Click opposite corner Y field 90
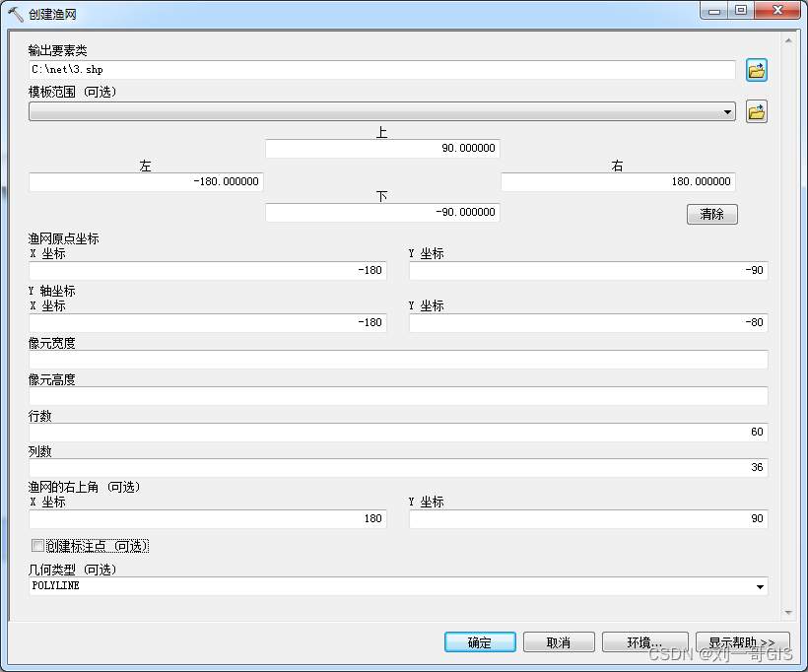Screen dimensions: 808x672 588,519
